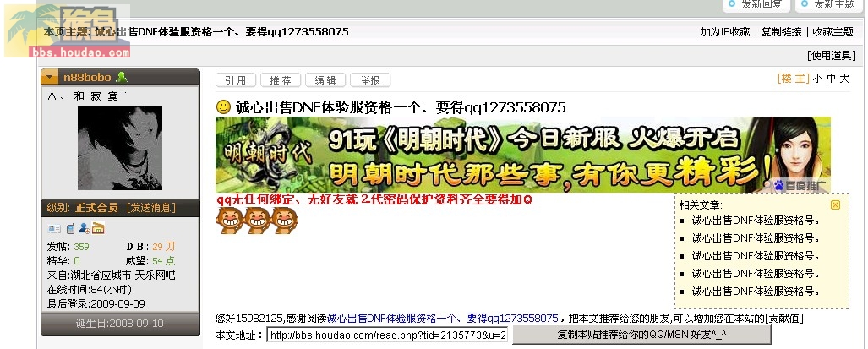
Task: Click the Baidu promotion paw badge
Action: [x=801, y=185]
